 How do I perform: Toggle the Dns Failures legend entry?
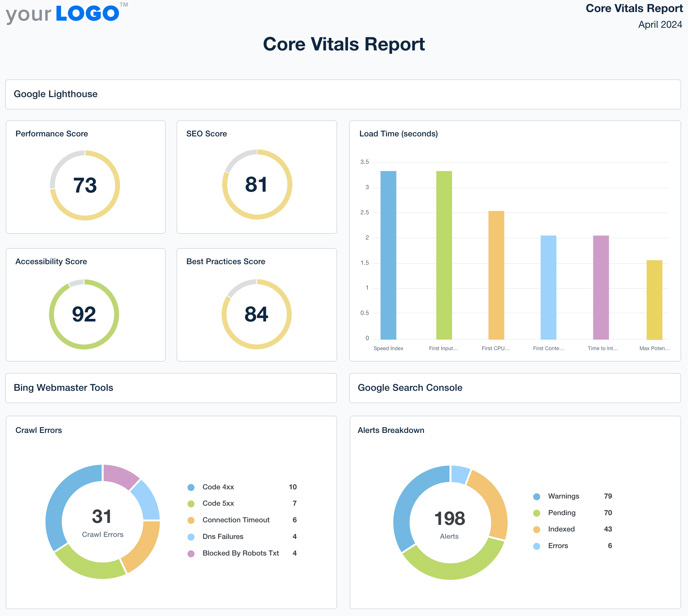(x=223, y=536)
